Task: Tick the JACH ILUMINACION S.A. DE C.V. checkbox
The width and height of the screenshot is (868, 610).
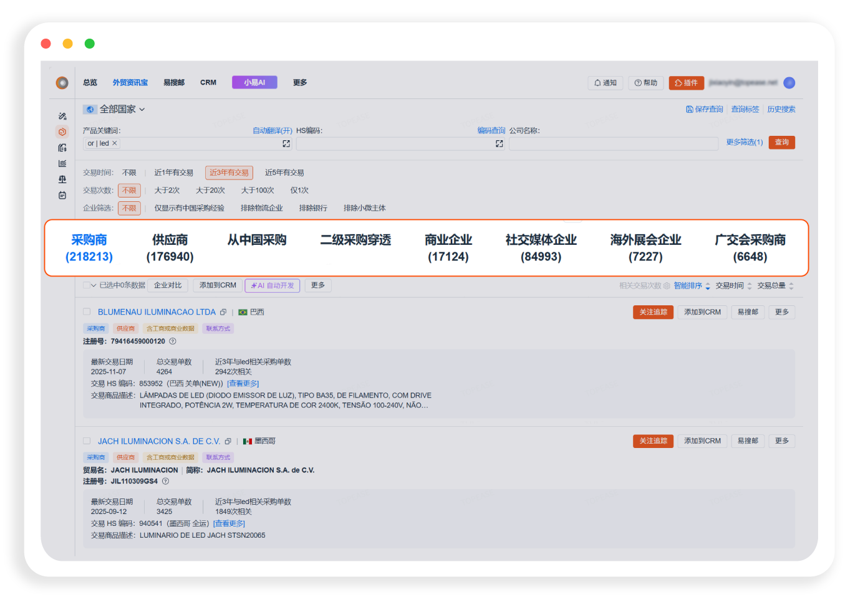Action: pyautogui.click(x=87, y=441)
